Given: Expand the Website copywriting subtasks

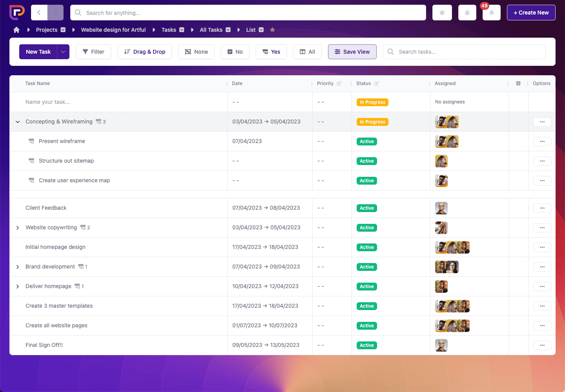Looking at the screenshot, I should [x=17, y=227].
